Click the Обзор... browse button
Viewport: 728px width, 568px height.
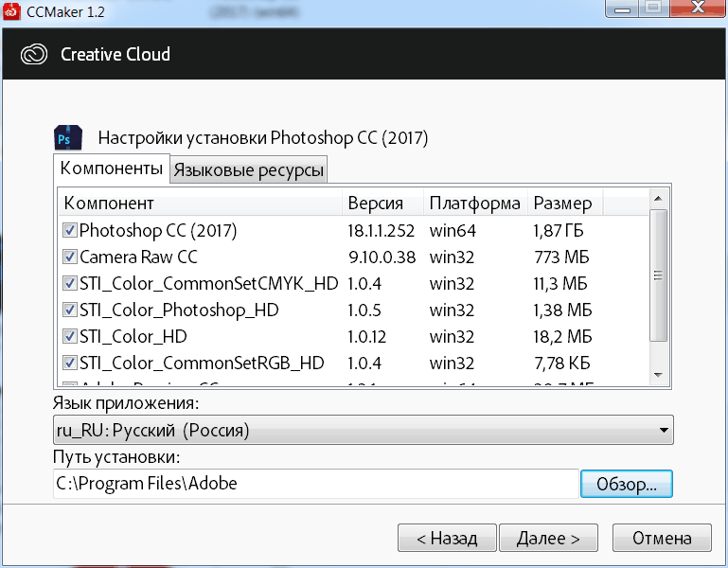(627, 484)
